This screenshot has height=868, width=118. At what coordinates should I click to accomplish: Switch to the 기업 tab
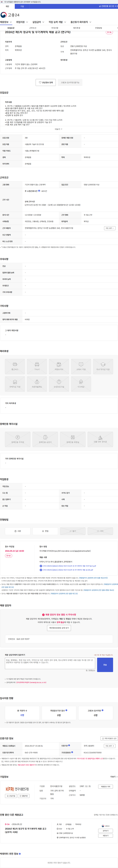coord(22,6)
